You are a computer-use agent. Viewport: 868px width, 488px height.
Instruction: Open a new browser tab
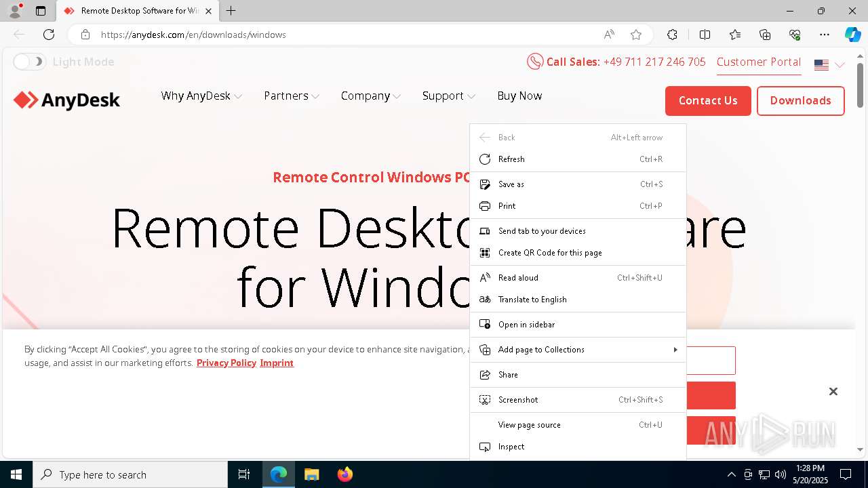pos(231,11)
